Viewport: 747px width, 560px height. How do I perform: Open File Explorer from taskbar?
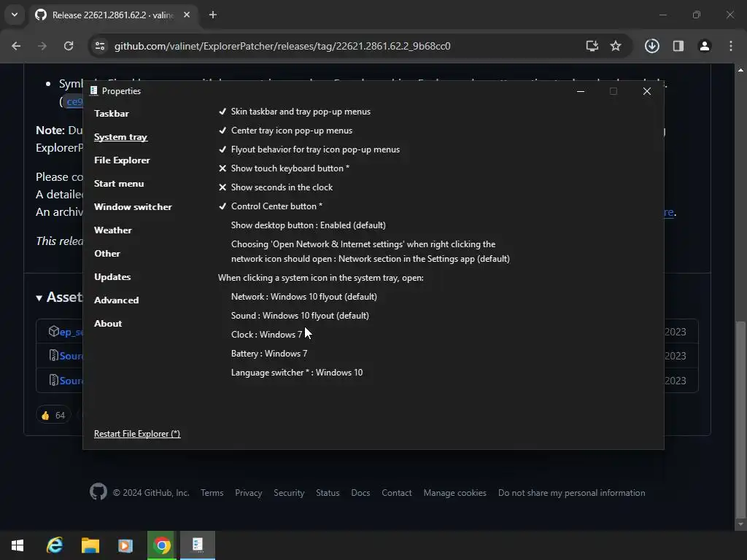[x=90, y=545]
